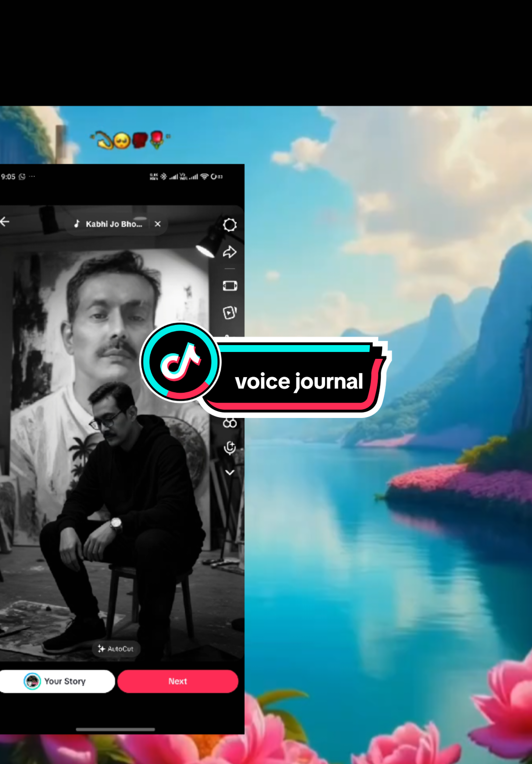This screenshot has width=532, height=764.
Task: Tap the share arrow icon
Action: pyautogui.click(x=230, y=252)
